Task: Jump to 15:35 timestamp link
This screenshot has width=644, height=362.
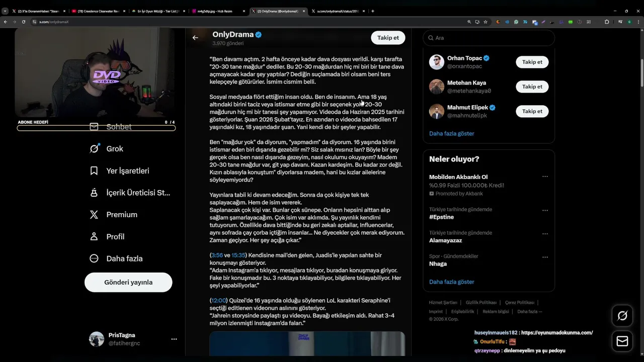Action: coord(238,255)
